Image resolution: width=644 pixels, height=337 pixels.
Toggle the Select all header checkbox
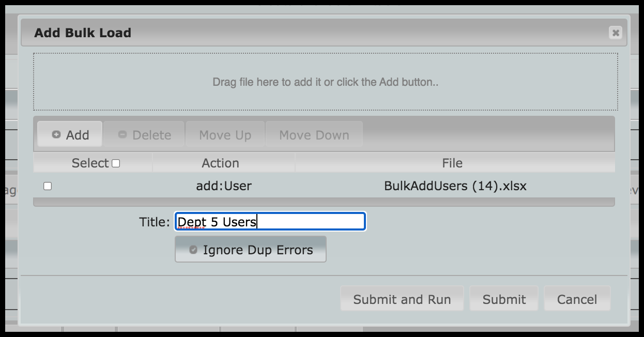116,163
